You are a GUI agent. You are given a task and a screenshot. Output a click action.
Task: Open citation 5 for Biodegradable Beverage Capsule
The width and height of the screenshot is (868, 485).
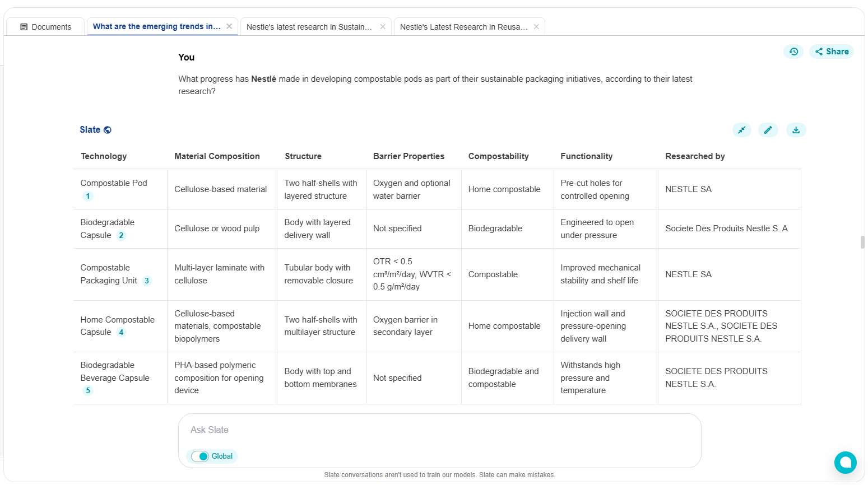pyautogui.click(x=88, y=390)
